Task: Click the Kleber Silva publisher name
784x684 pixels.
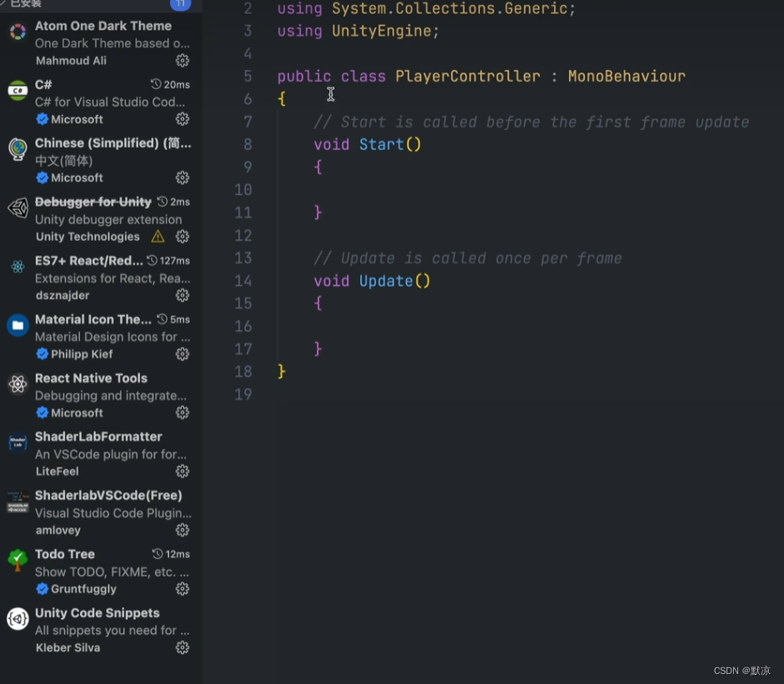Action: point(67,647)
